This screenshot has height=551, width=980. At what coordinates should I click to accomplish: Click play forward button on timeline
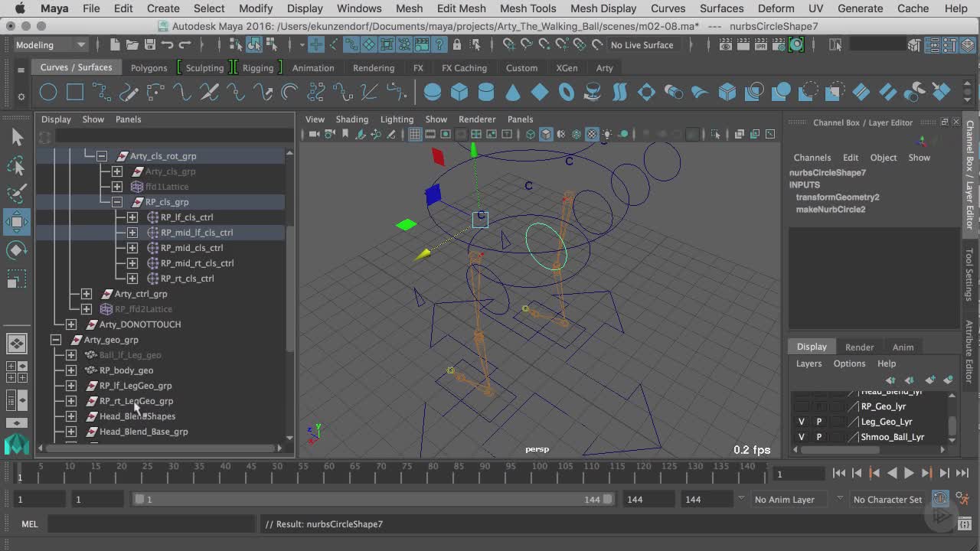coord(909,473)
